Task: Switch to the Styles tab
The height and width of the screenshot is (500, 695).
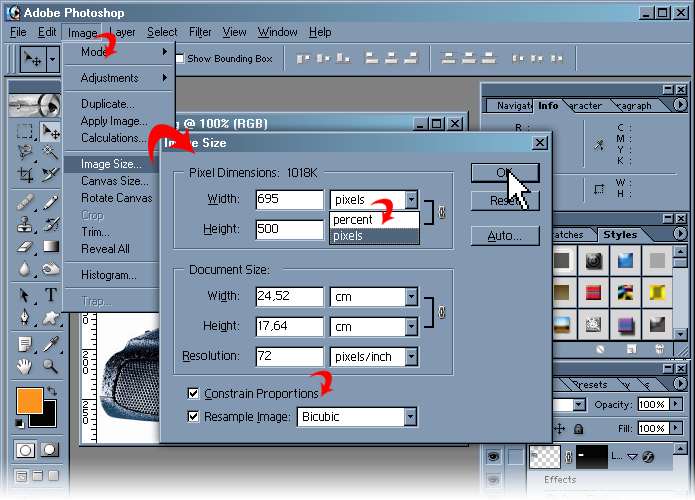Action: pos(620,234)
